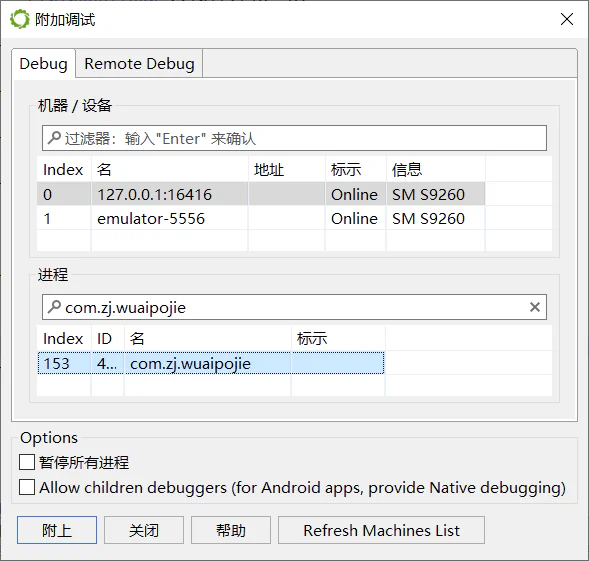Click the 标示 header in the process table
This screenshot has height=561, width=589.
[338, 339]
